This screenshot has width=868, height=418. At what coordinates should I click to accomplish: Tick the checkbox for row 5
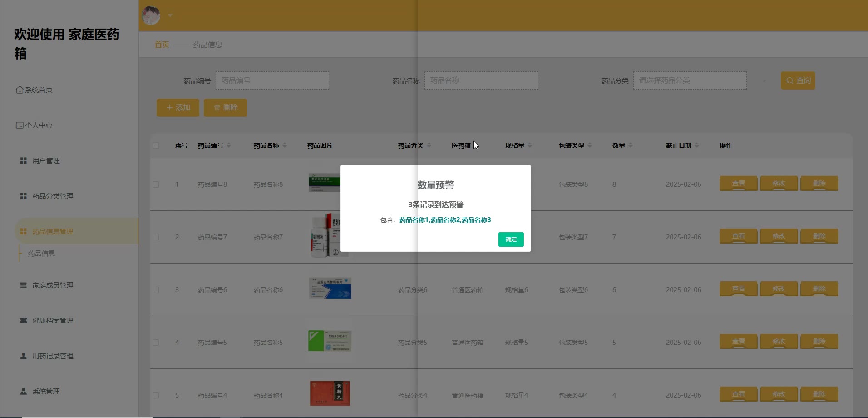point(156,395)
